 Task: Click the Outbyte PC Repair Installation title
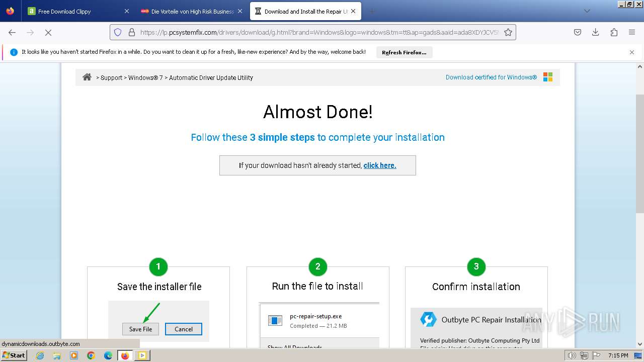click(492, 320)
